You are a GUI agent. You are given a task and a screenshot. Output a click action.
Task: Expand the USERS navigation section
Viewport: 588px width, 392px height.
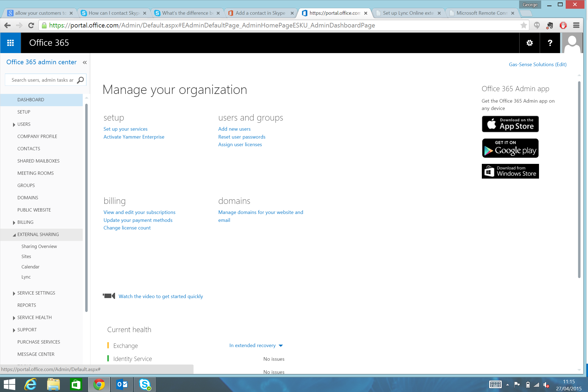pyautogui.click(x=14, y=124)
